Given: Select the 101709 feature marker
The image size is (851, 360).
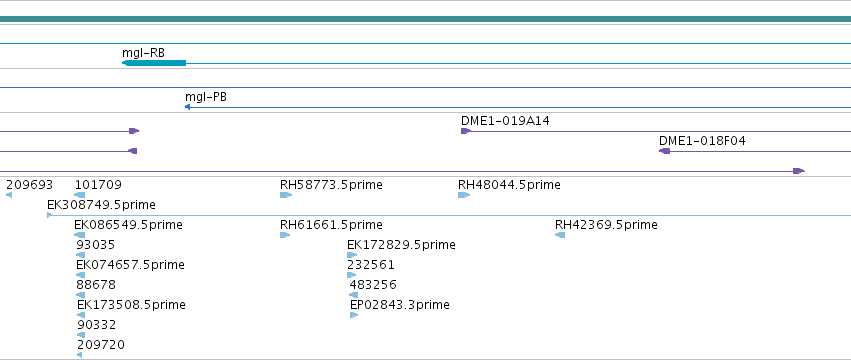Looking at the screenshot, I should click(x=79, y=195).
